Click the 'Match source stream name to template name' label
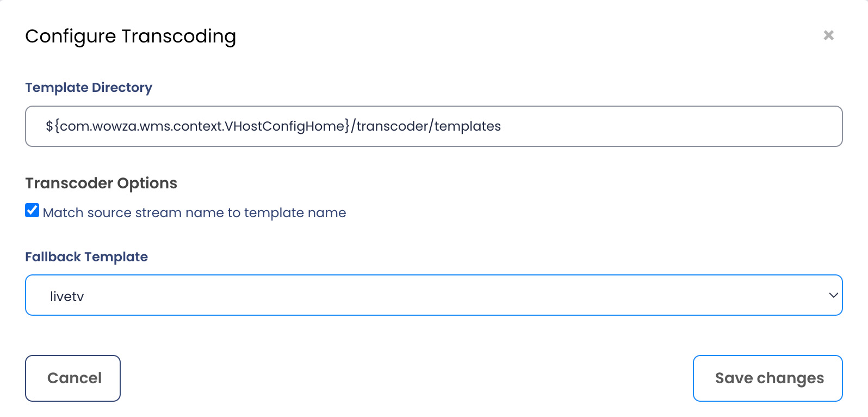 (194, 213)
